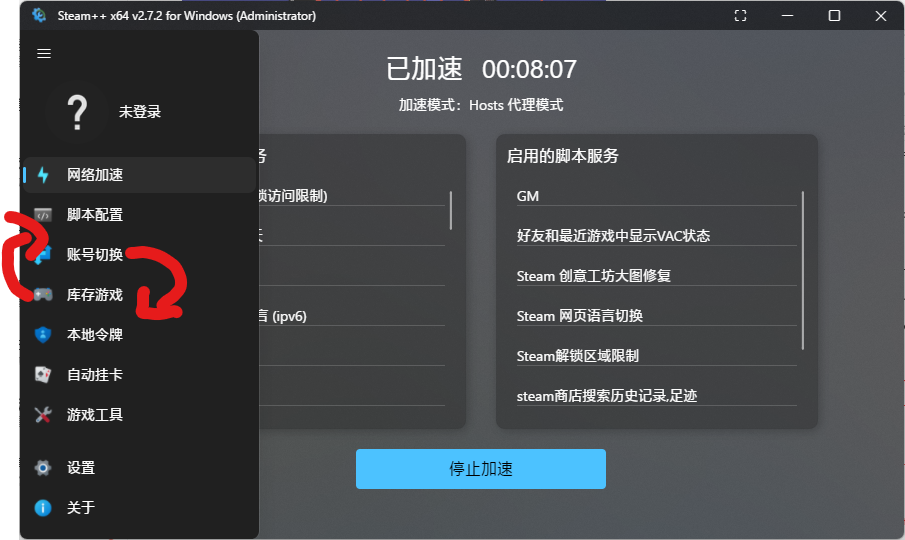905x540 pixels.
Task: Click the account switch icon
Action: 43,255
